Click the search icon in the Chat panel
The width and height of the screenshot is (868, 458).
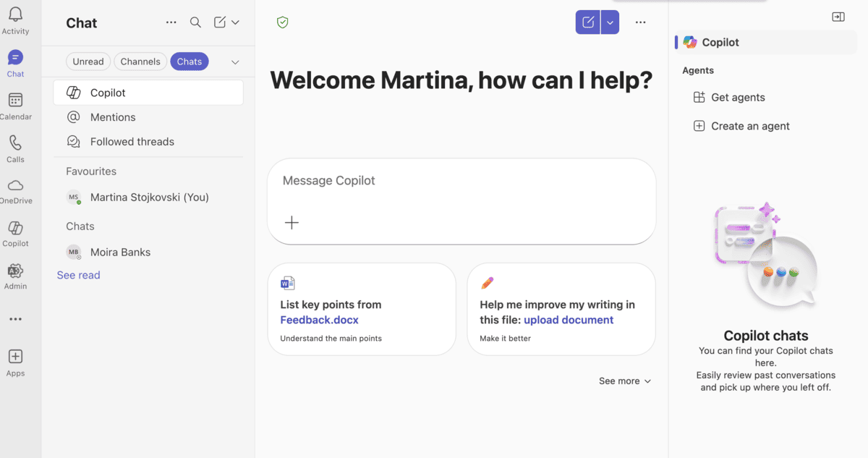coord(195,22)
